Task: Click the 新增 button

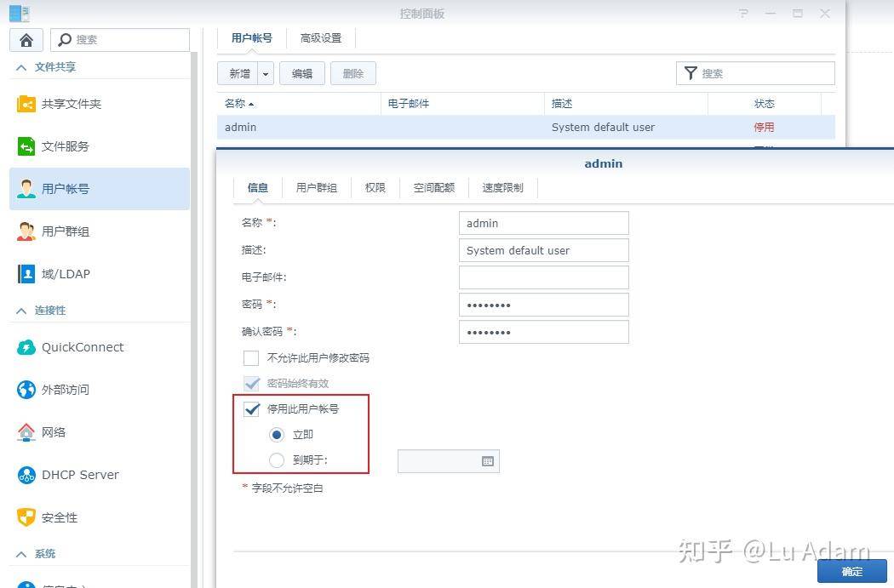Action: [238, 73]
